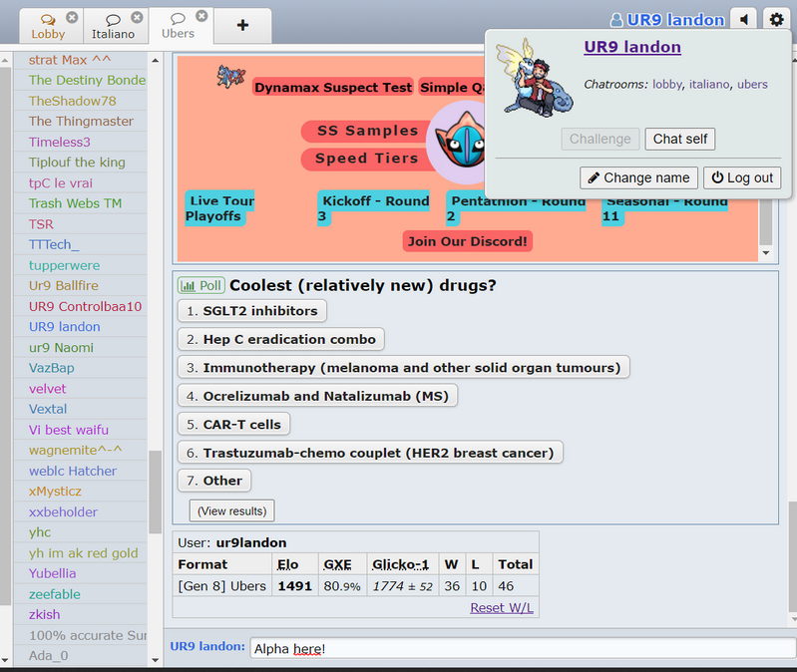Click the chat message input field
Image resolution: width=797 pixels, height=672 pixels.
click(x=519, y=648)
